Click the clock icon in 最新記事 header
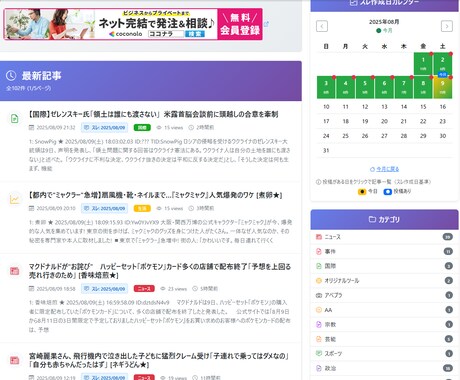Screen dimensions: 460x380 [x=11, y=76]
